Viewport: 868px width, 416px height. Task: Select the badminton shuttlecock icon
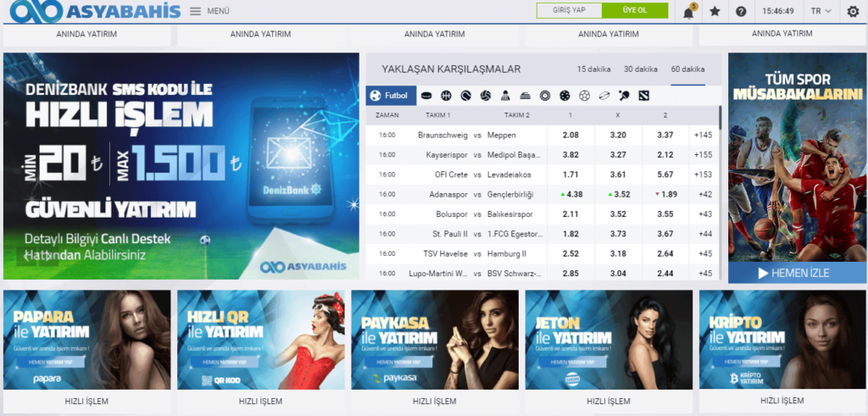505,96
